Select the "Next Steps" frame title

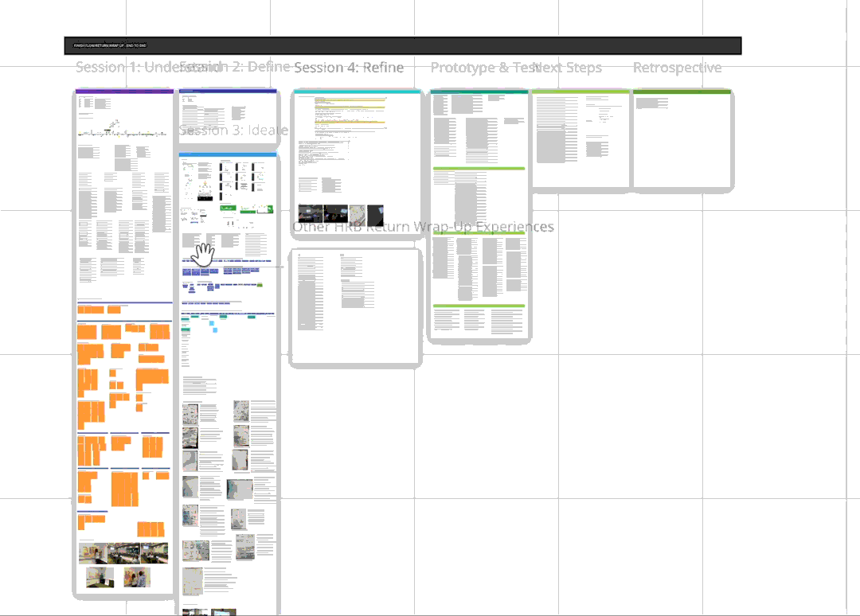click(x=567, y=68)
